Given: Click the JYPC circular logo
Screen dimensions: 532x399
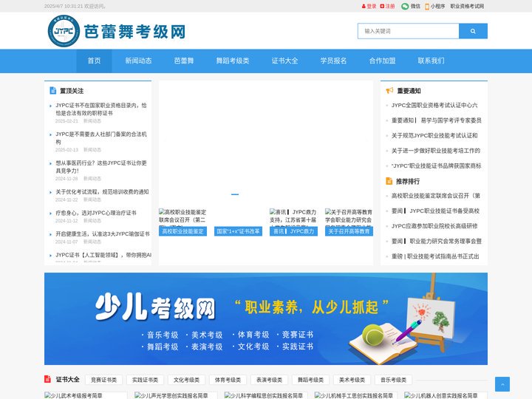Looking at the screenshot, I should (64, 31).
